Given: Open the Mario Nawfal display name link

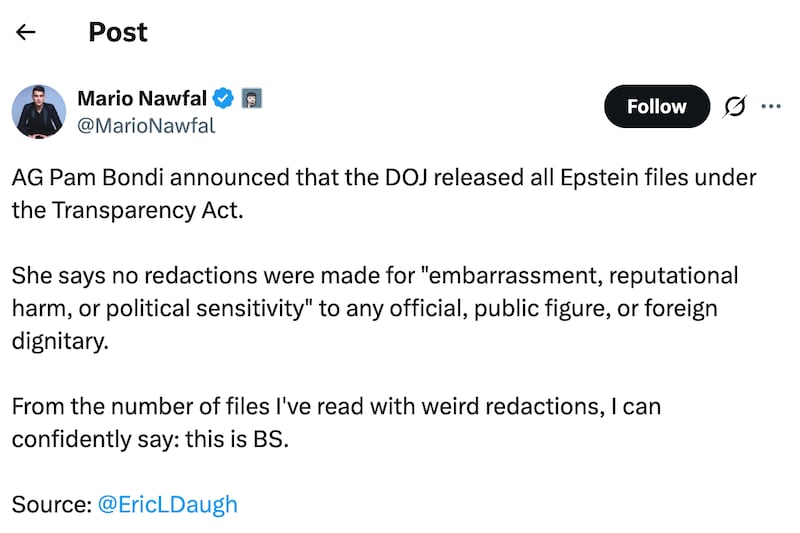Looking at the screenshot, I should tap(141, 98).
